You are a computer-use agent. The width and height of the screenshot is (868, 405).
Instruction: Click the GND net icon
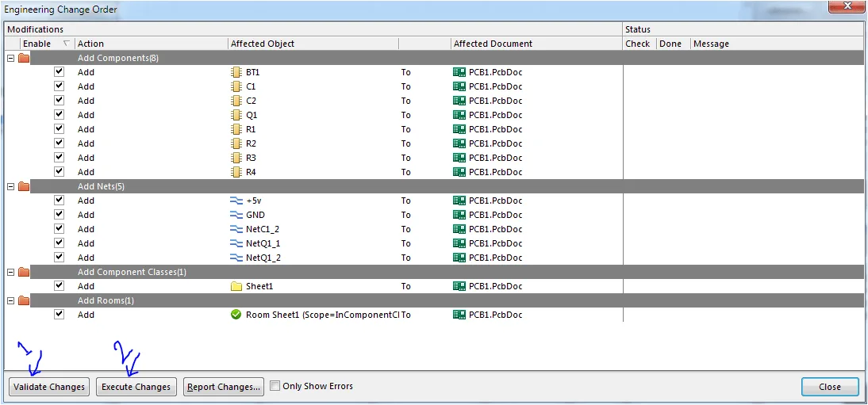click(236, 215)
